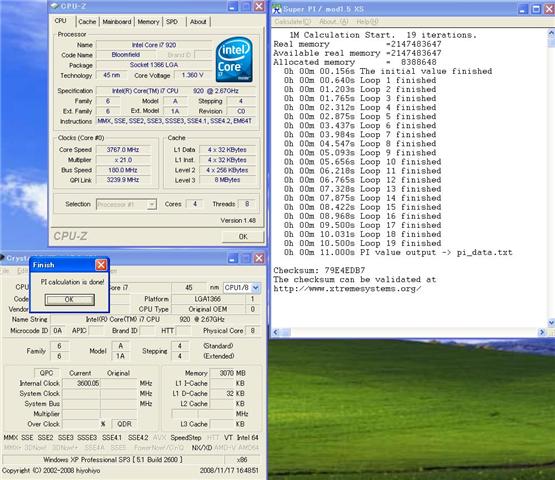This screenshot has height=480, width=555.
Task: Select the CPU tab in CPU-Z
Action: pos(61,21)
